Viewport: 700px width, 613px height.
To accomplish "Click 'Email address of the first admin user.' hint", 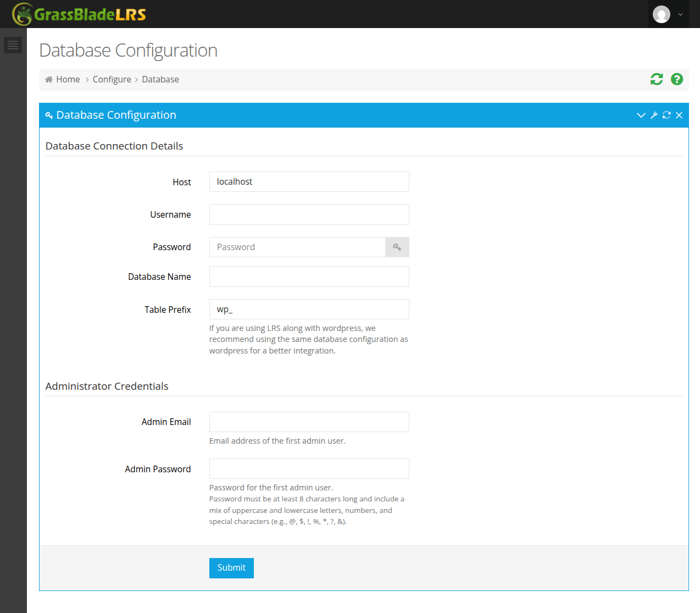I will tap(277, 441).
